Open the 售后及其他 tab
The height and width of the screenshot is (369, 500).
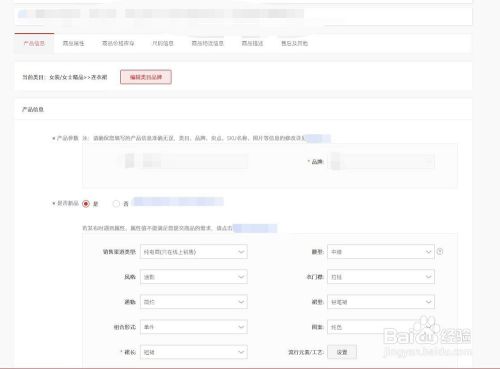pos(294,43)
